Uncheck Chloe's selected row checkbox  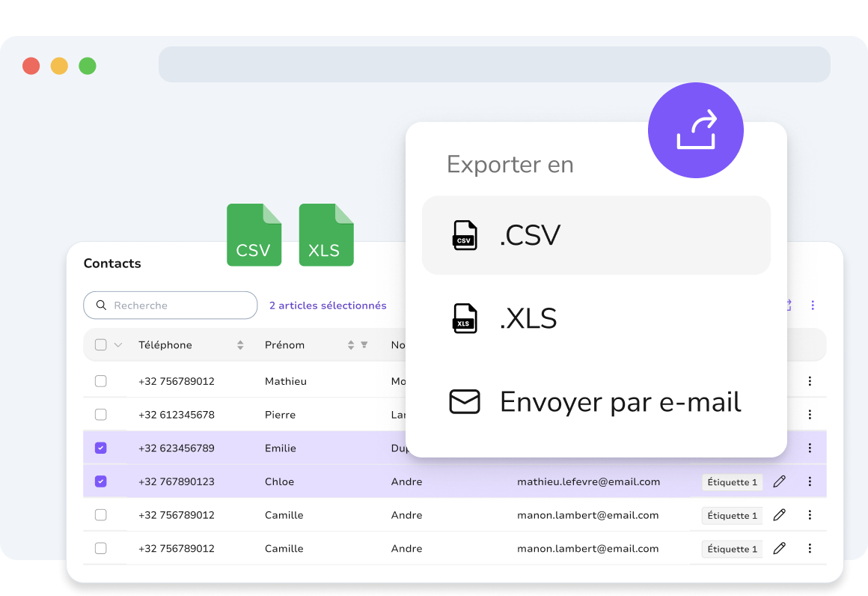pyautogui.click(x=101, y=481)
